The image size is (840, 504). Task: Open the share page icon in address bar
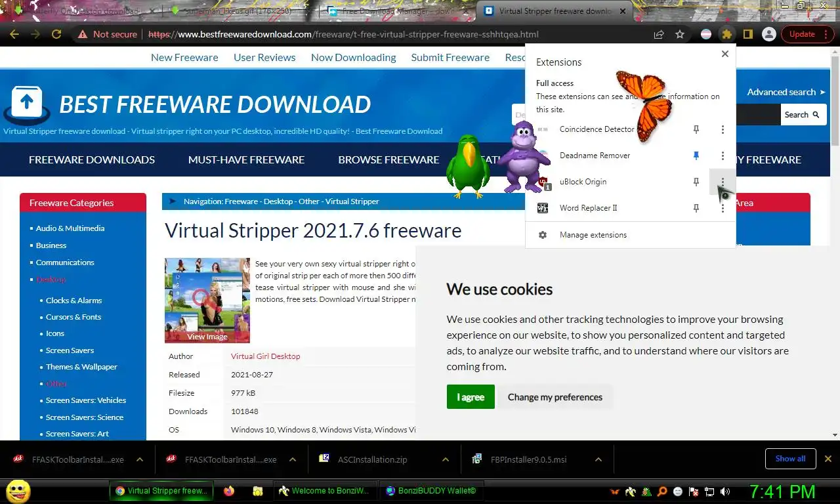point(659,34)
